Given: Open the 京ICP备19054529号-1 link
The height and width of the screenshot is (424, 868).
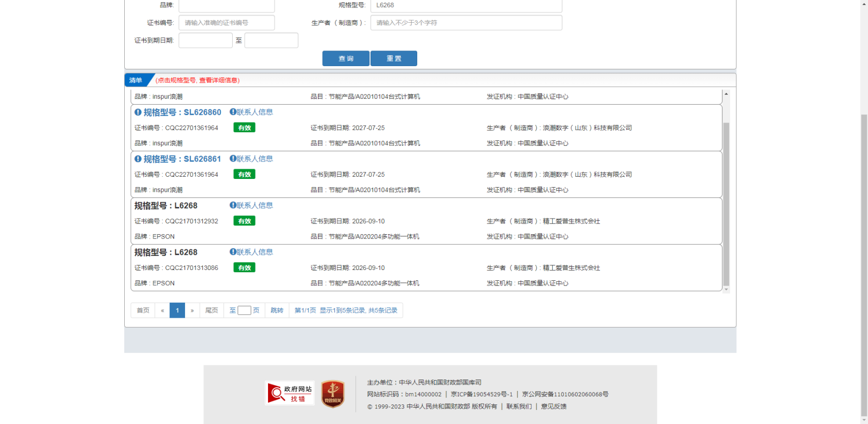Looking at the screenshot, I should 482,394.
